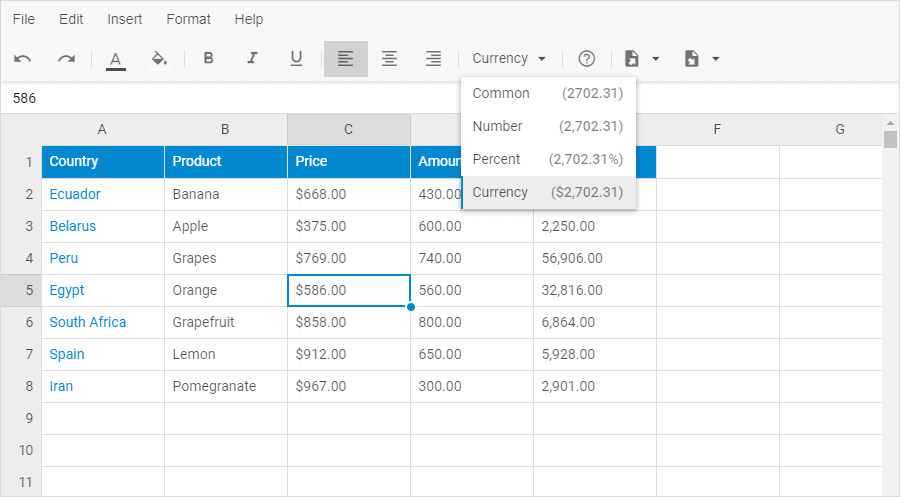900x497 pixels.
Task: Toggle bold formatting
Action: [x=208, y=58]
